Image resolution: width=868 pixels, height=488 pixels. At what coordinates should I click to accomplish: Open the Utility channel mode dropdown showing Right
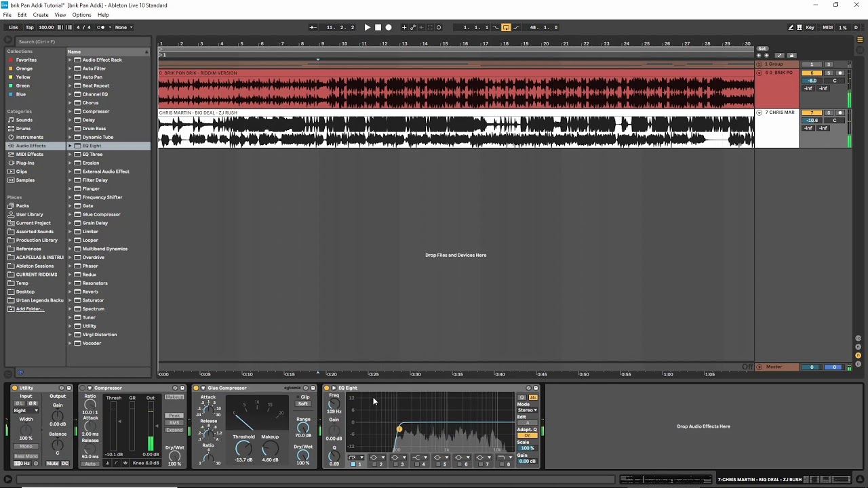(x=26, y=411)
